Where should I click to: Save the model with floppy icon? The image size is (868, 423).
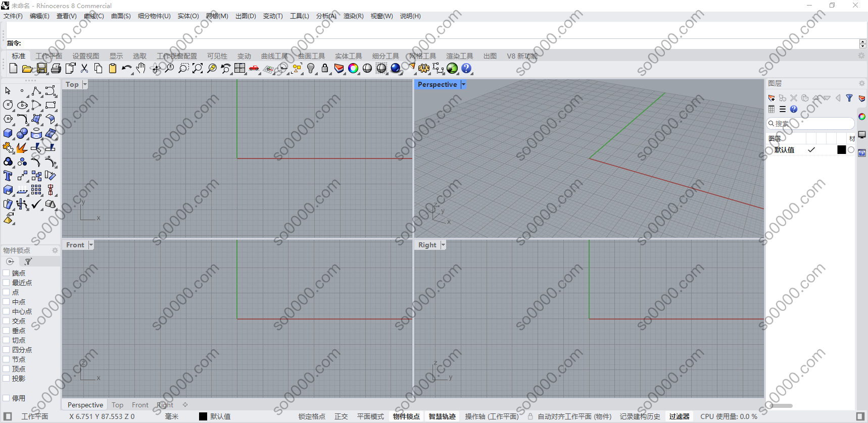[42, 68]
